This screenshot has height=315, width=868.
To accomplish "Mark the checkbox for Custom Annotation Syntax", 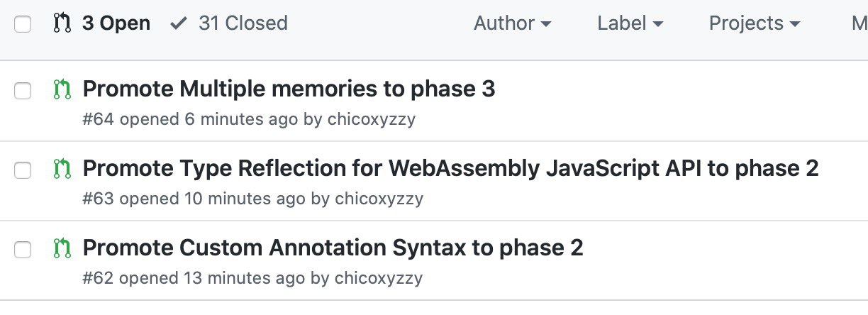I will (23, 250).
